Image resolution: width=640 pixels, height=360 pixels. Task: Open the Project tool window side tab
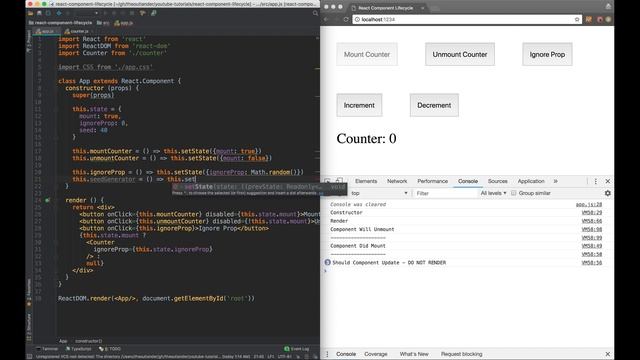29,41
